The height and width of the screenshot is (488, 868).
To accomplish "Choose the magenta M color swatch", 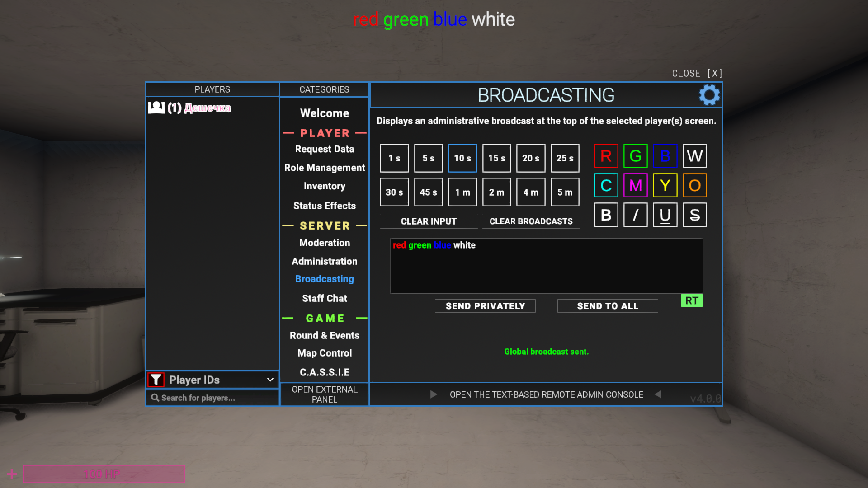I will [635, 185].
